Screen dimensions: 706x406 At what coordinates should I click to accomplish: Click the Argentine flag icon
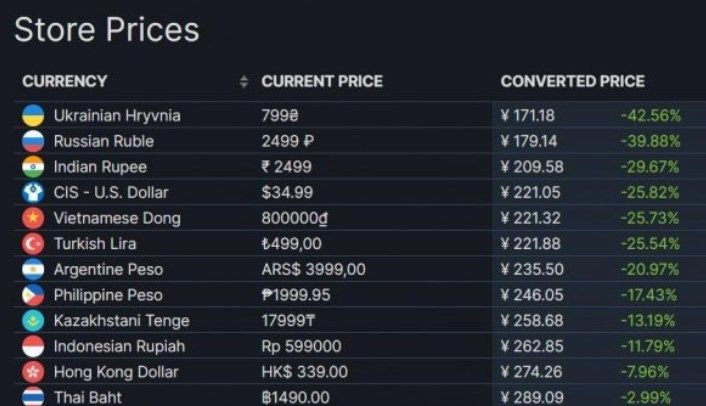(33, 270)
